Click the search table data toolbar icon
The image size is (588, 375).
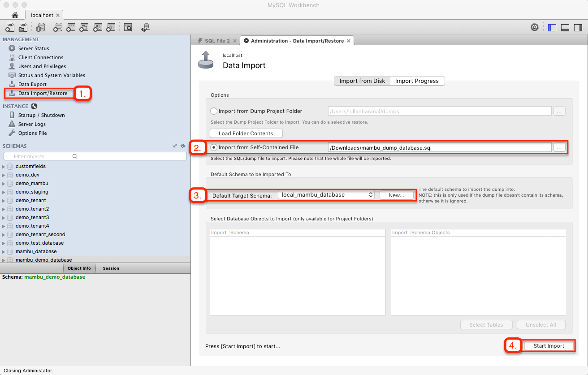pyautogui.click(x=128, y=28)
